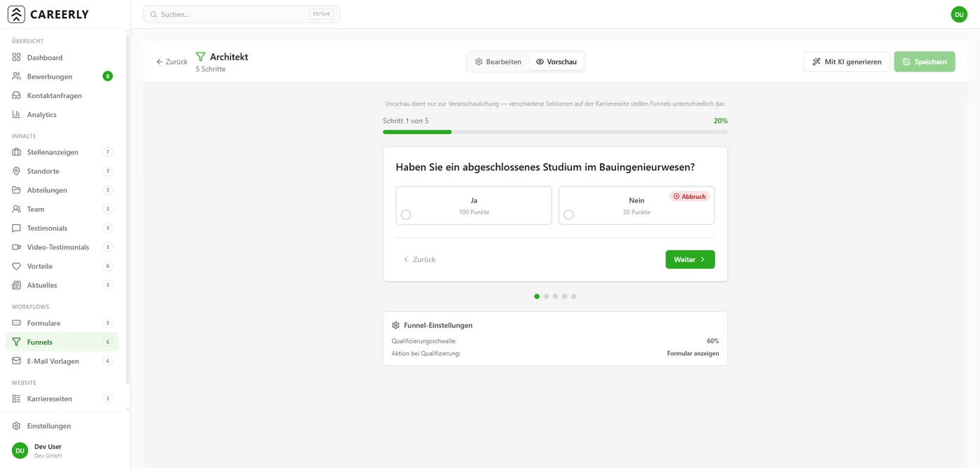This screenshot has height=468, width=980.
Task: Open the Stellenanzeigen menu item
Action: (x=62, y=152)
